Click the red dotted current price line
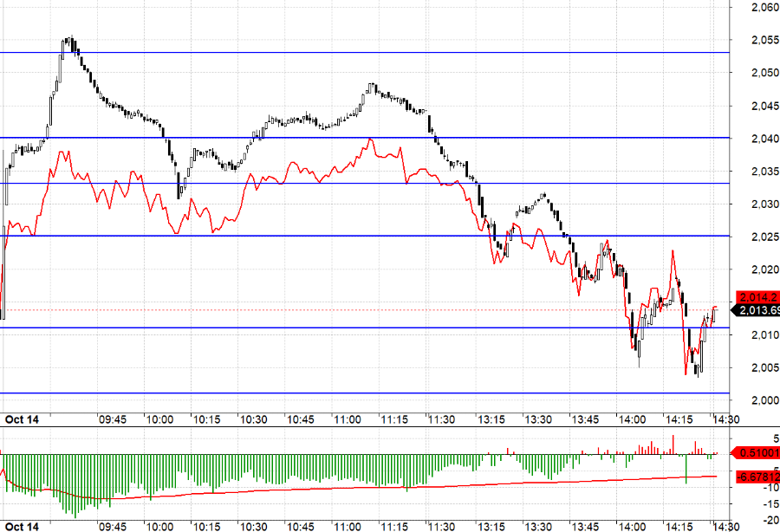 point(347,309)
